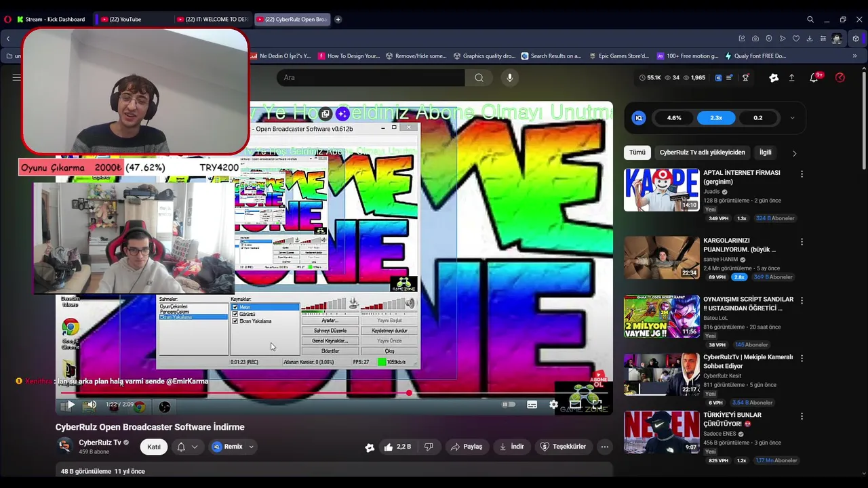The image size is (868, 488).
Task: Open the ad blocker shield icon
Action: click(x=769, y=39)
